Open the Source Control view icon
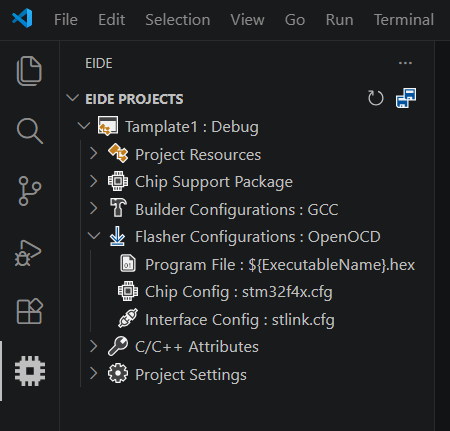The height and width of the screenshot is (431, 450). pyautogui.click(x=30, y=191)
